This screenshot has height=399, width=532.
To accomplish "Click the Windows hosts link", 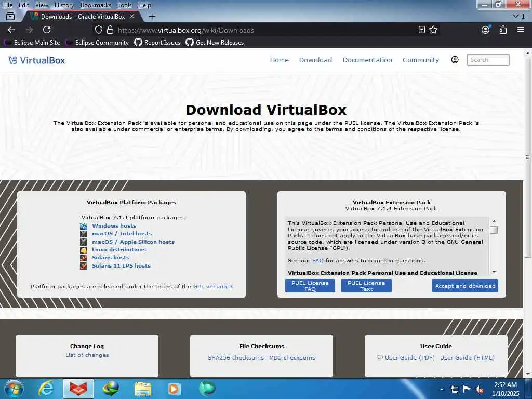I will (114, 226).
